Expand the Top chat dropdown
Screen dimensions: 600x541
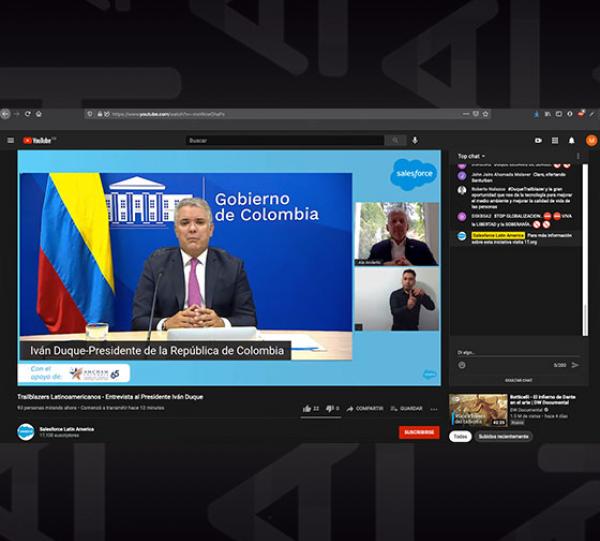click(471, 156)
